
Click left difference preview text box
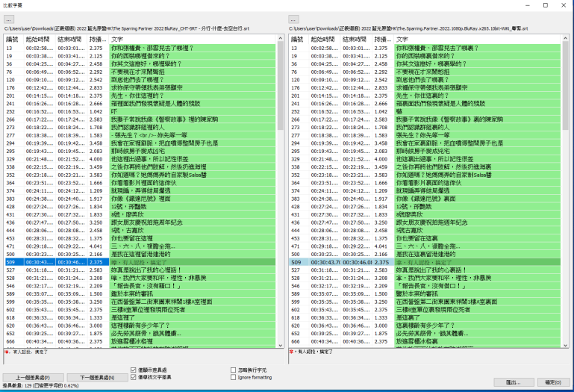(144, 356)
